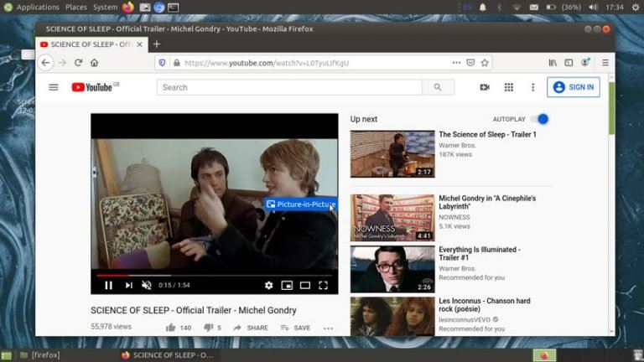Open YouTube settings three-dot menu
The image size is (644, 362).
pyautogui.click(x=532, y=87)
